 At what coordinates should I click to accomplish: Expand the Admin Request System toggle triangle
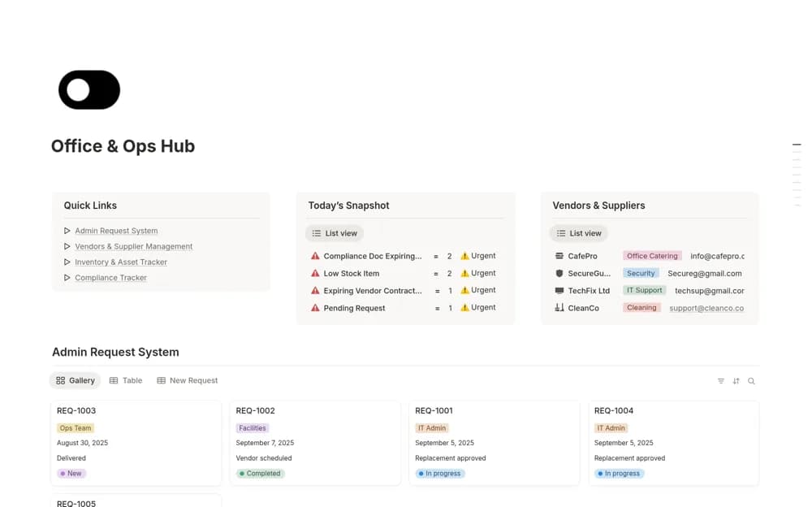[x=67, y=231]
